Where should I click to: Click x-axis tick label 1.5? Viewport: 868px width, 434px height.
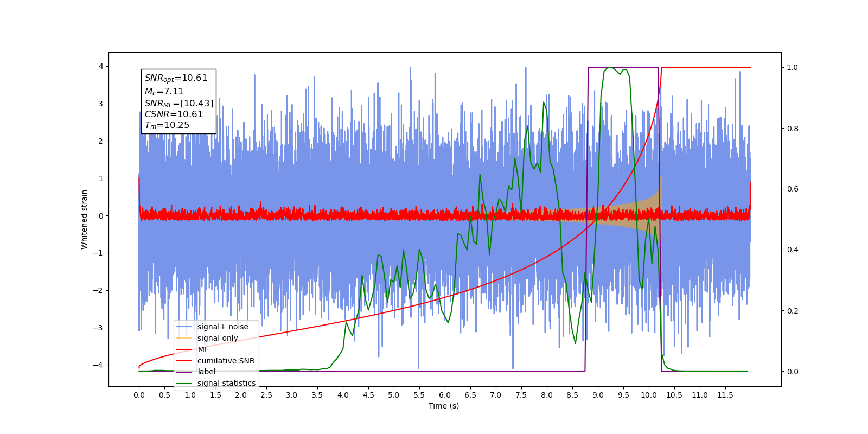[x=215, y=395]
